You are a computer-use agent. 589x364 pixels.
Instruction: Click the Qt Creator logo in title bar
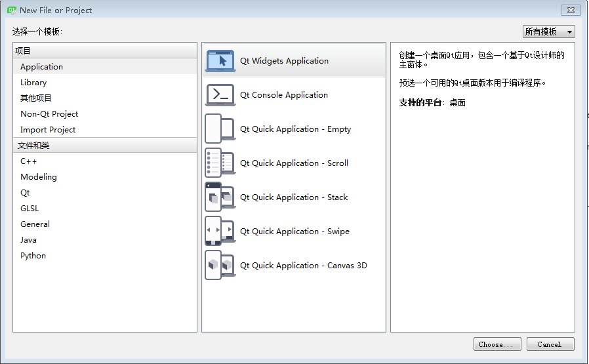coord(12,10)
